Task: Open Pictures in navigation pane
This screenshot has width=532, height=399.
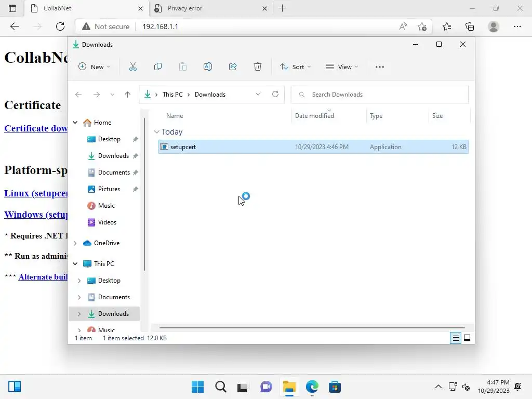Action: [x=109, y=189]
